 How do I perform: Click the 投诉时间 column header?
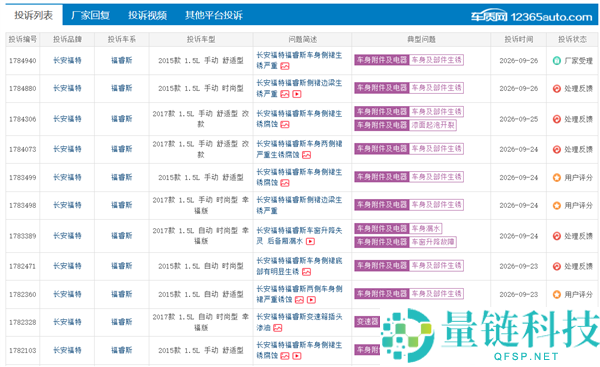518,39
